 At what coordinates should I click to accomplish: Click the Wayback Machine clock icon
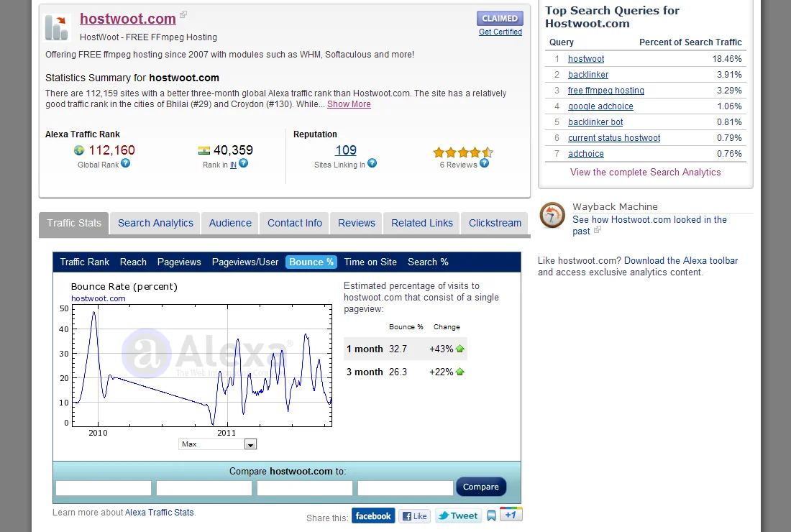(x=552, y=216)
